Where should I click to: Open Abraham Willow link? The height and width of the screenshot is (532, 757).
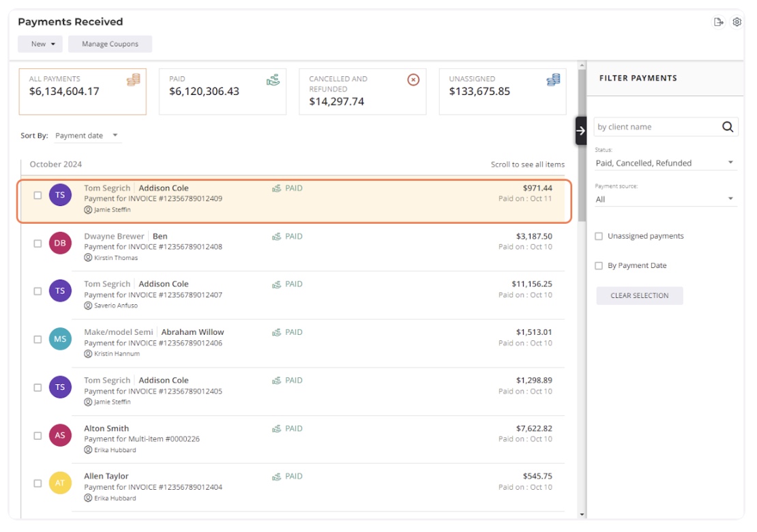192,332
